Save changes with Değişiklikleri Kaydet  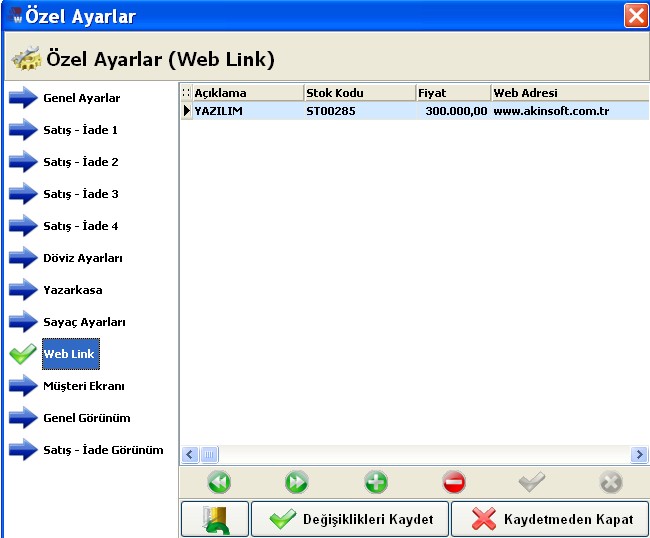point(350,519)
